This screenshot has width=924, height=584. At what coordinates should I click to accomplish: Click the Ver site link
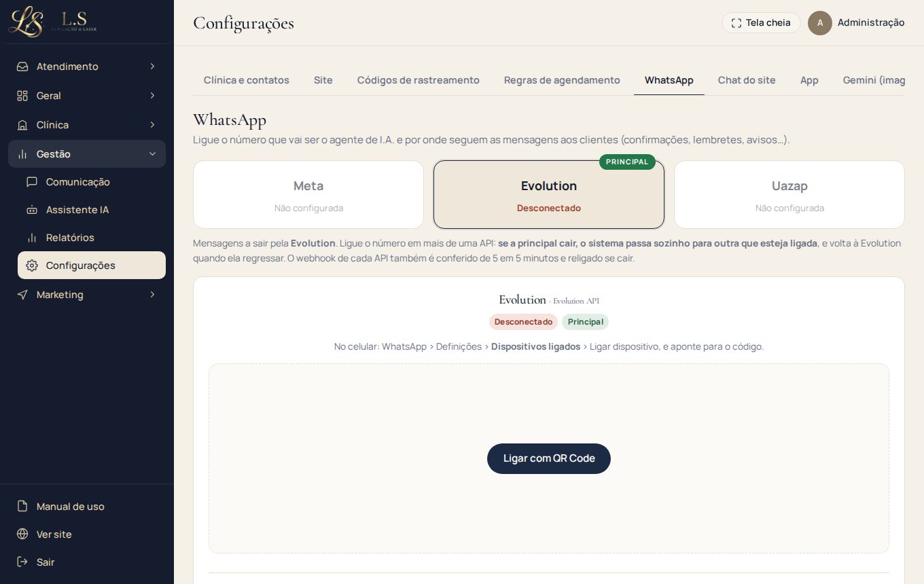[x=87, y=534]
